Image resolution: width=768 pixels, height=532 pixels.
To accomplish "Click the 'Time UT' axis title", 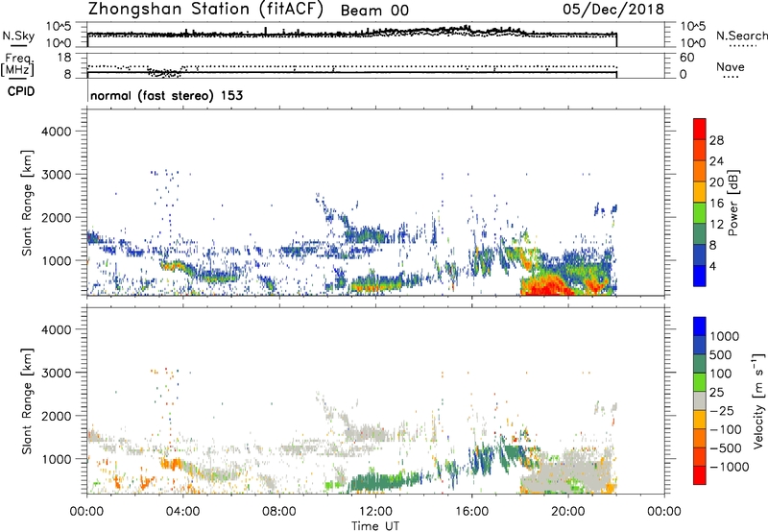I will pyautogui.click(x=375, y=525).
